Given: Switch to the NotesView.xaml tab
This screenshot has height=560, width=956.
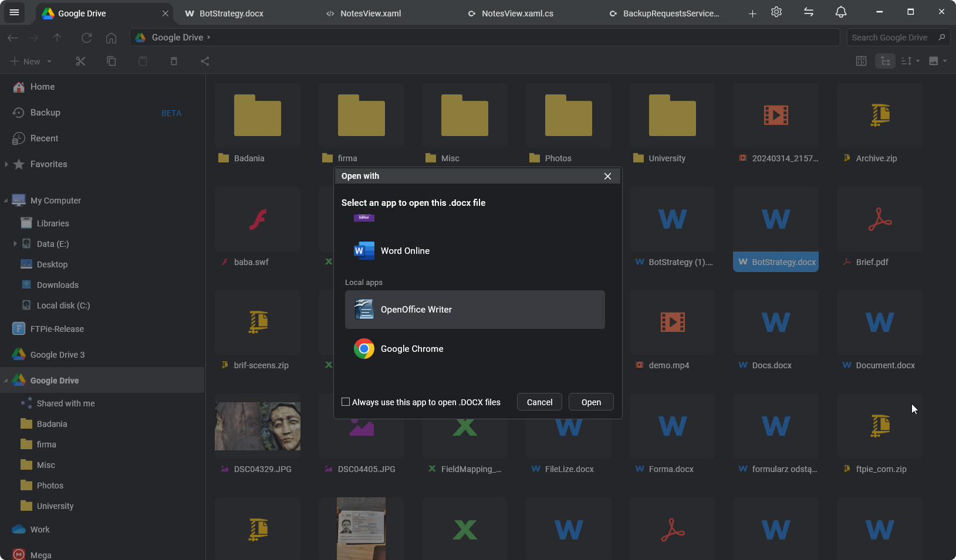Looking at the screenshot, I should point(370,13).
